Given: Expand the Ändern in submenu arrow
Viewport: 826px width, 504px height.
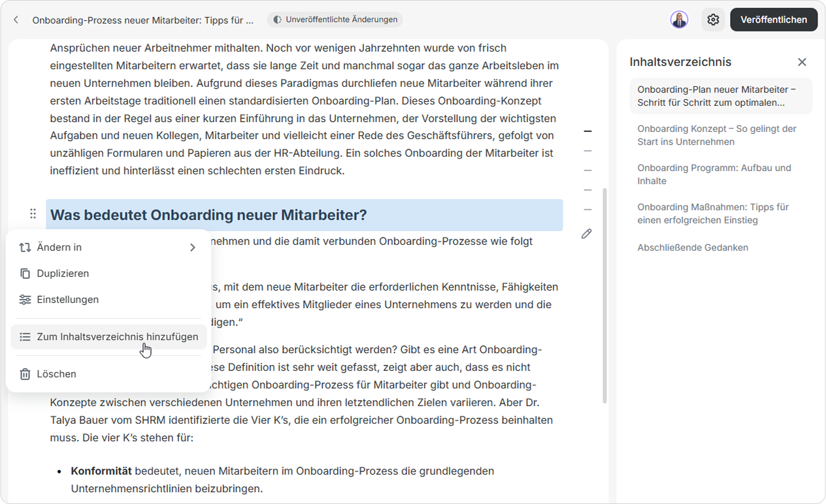Looking at the screenshot, I should click(192, 247).
